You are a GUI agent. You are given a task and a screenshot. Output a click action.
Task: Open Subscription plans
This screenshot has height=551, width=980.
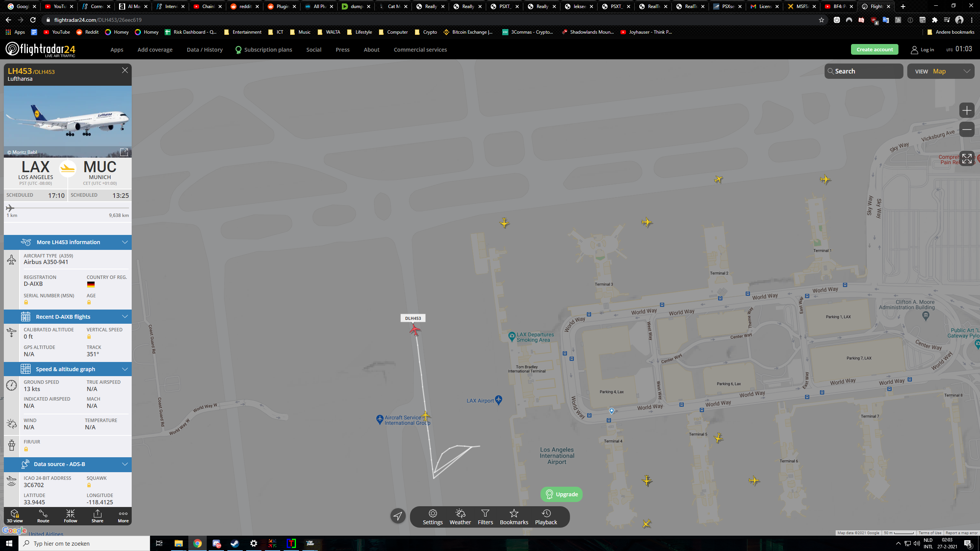pos(264,50)
